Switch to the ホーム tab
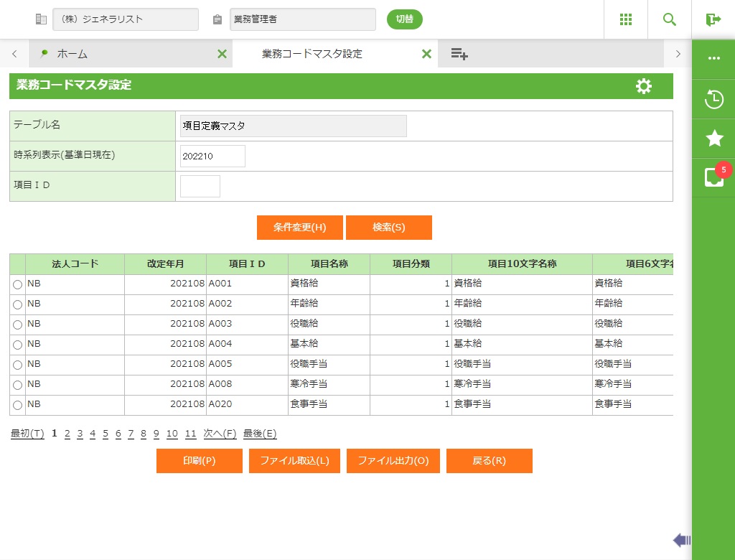Viewport: 735px width, 560px height. [72, 54]
